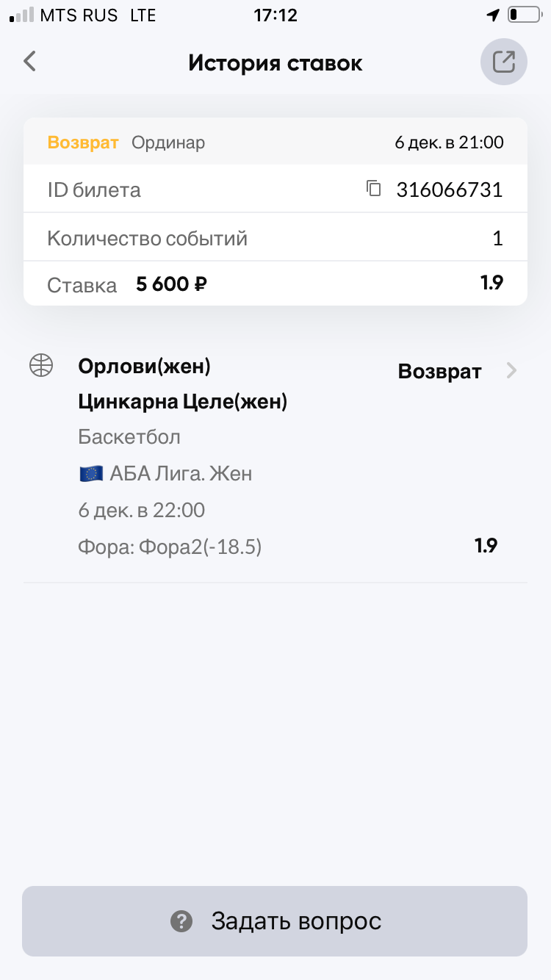
Task: Select ticket ID number 316066731
Action: tap(449, 190)
